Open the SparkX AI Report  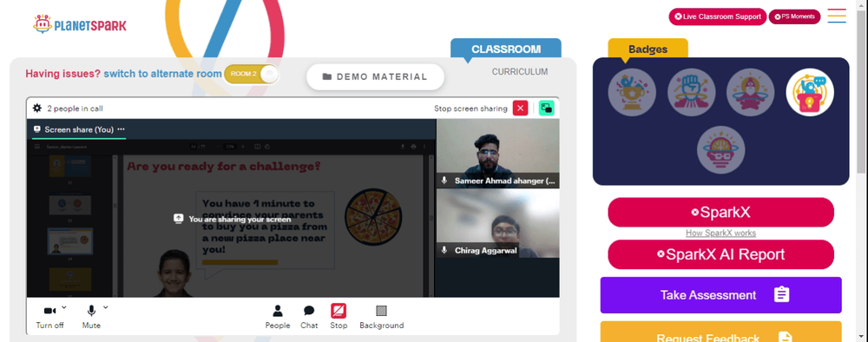click(720, 254)
